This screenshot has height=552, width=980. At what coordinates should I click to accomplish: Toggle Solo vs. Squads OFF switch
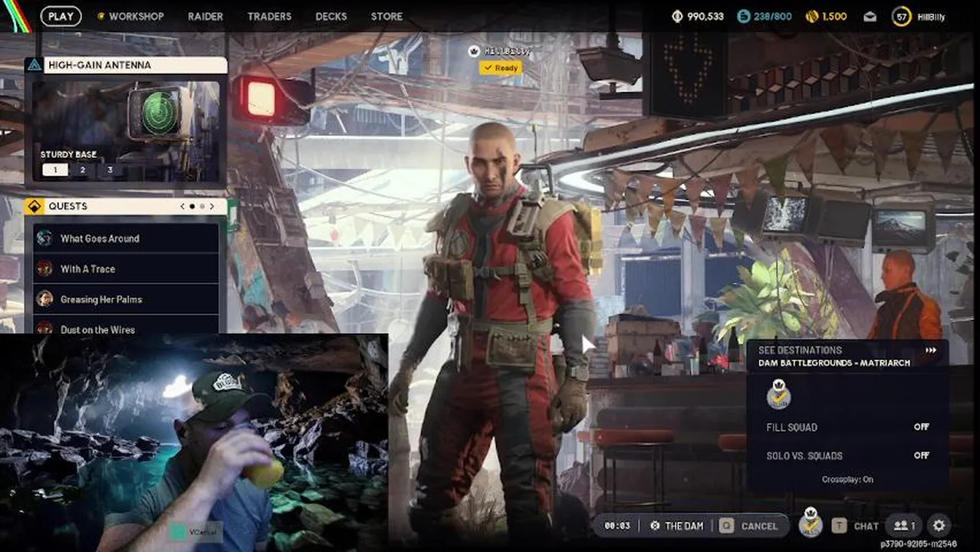[921, 455]
